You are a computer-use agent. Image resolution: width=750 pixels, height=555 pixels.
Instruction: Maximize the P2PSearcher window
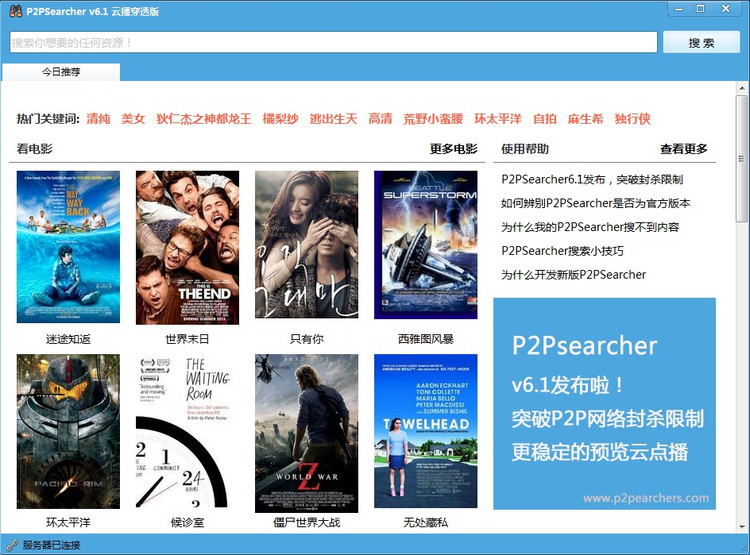click(x=700, y=9)
